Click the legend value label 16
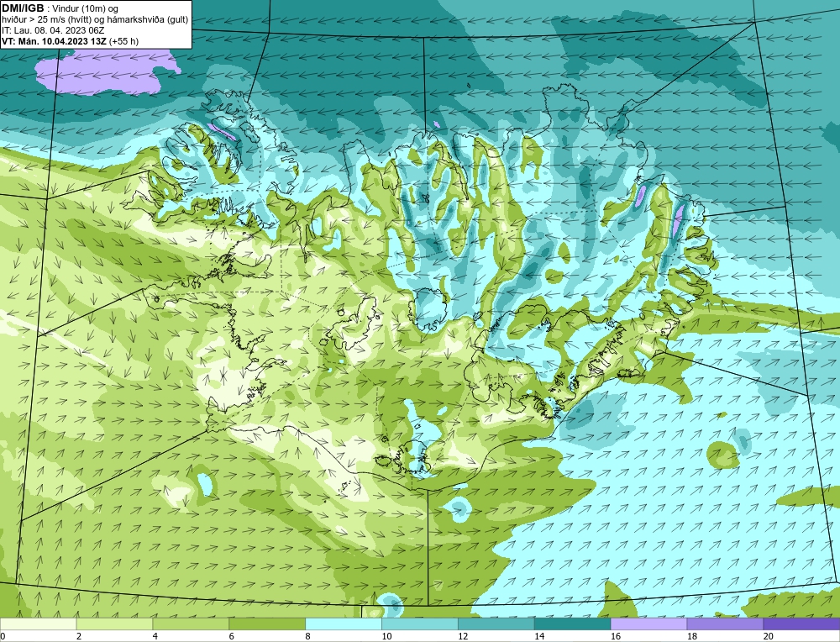This screenshot has width=840, height=642. click(615, 636)
